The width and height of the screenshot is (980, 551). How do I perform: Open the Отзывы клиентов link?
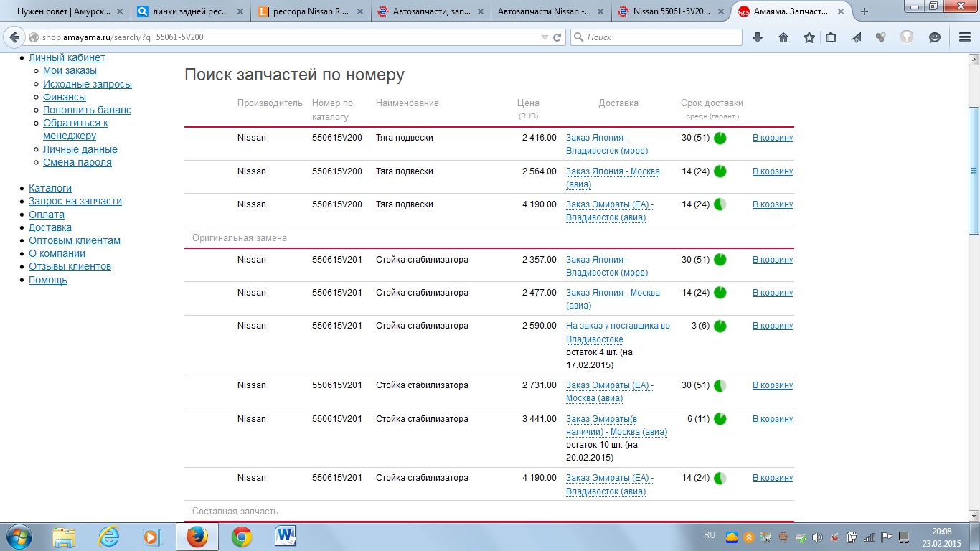[70, 266]
